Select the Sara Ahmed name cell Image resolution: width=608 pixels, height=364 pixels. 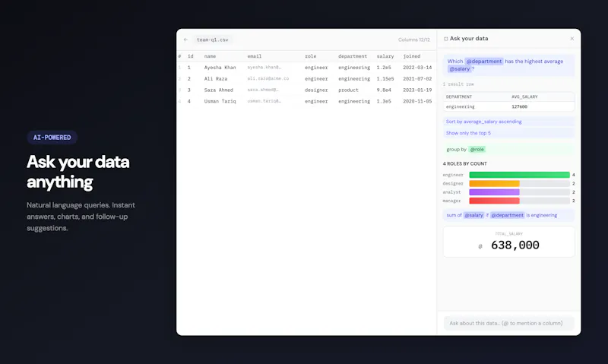pyautogui.click(x=219, y=90)
